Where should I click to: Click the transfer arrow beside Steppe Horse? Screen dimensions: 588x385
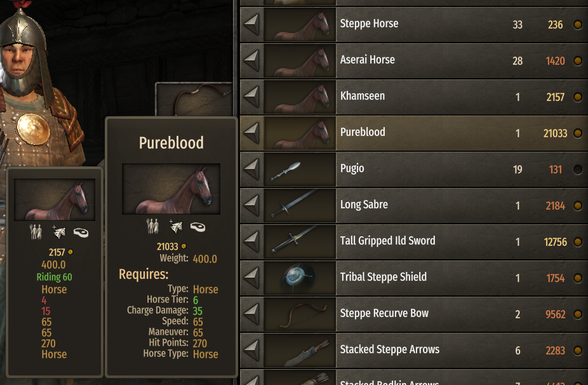(x=251, y=25)
